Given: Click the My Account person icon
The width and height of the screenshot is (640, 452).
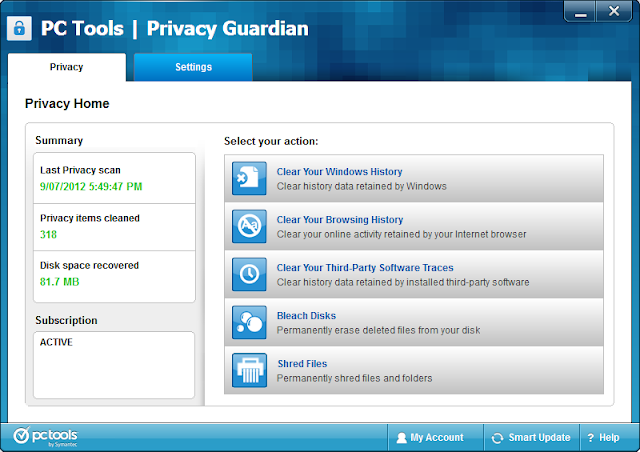Looking at the screenshot, I should (401, 438).
